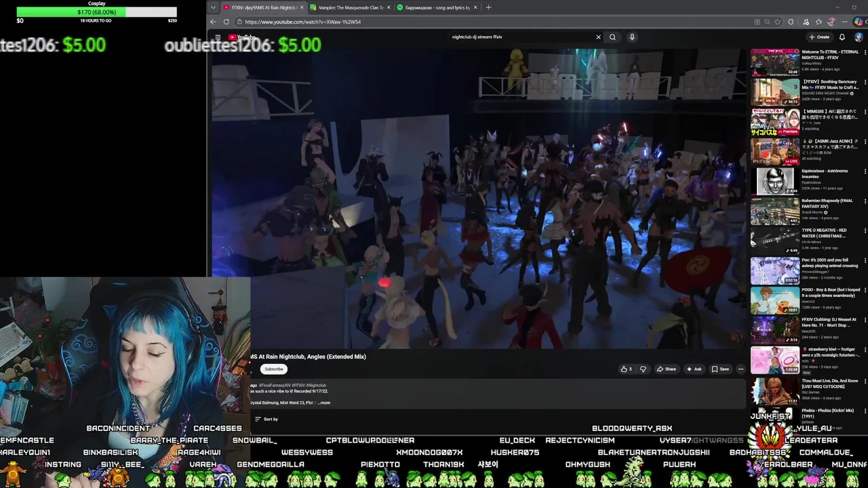Click the Share button
Viewport: 868px width, 488px height.
[x=666, y=369]
